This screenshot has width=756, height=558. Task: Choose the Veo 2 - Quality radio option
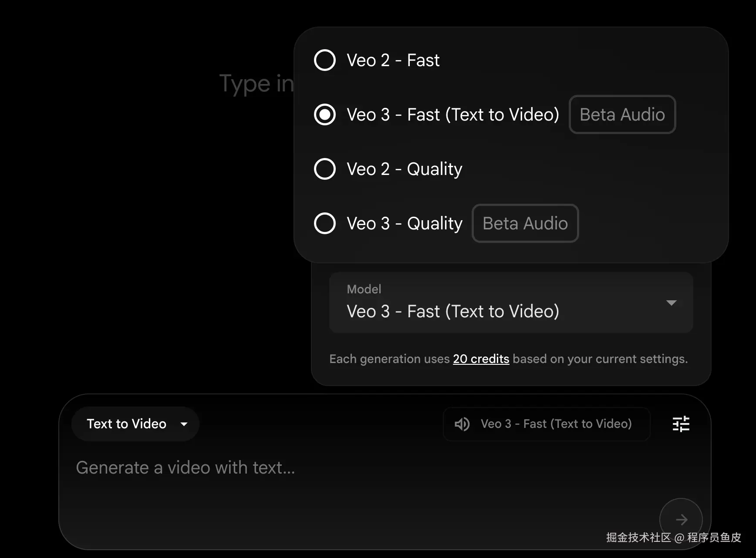325,169
